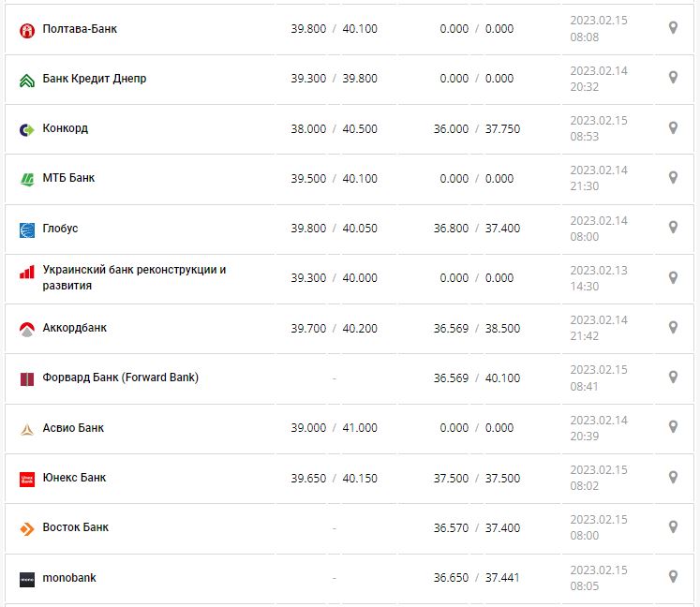Click the Полтава-Банк logo icon
700x607 pixels.
[x=27, y=30]
